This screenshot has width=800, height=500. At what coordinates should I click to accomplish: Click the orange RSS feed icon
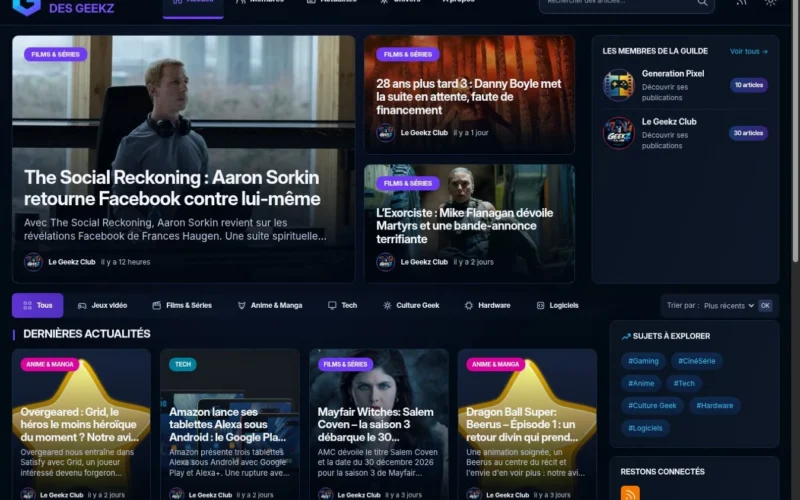[x=630, y=493]
